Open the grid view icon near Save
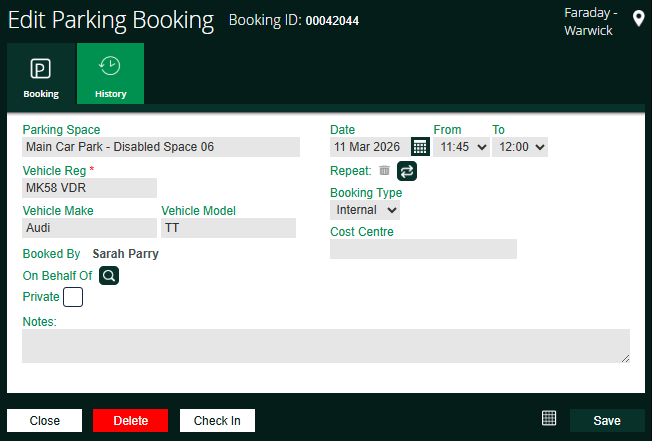The image size is (652, 441). (x=548, y=419)
